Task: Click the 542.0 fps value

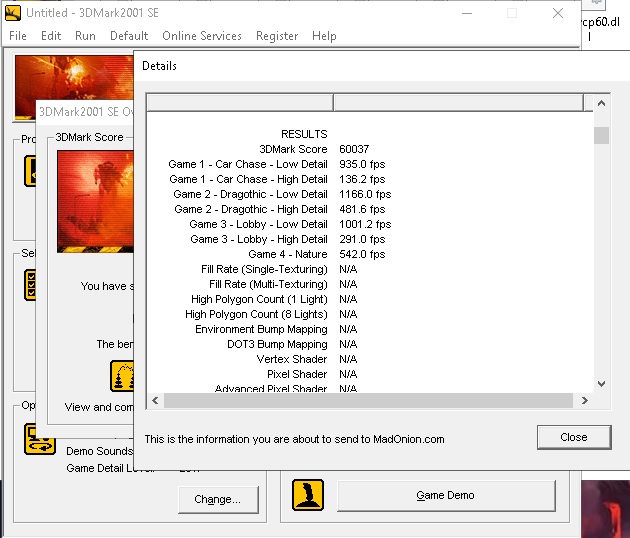Action: [362, 254]
